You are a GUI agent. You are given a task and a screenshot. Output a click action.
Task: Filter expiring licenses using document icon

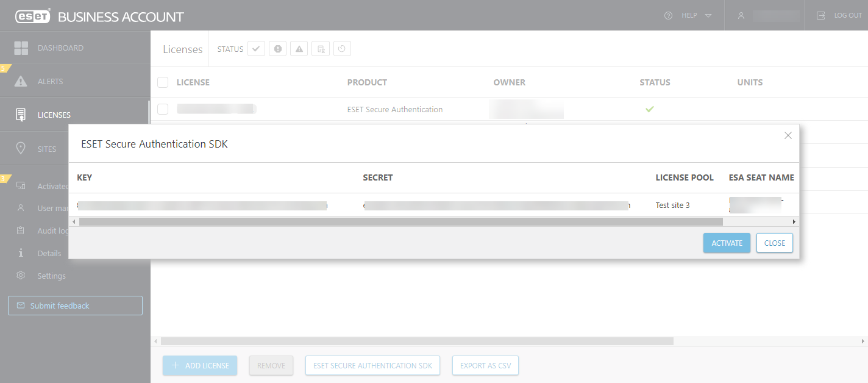[x=321, y=48]
